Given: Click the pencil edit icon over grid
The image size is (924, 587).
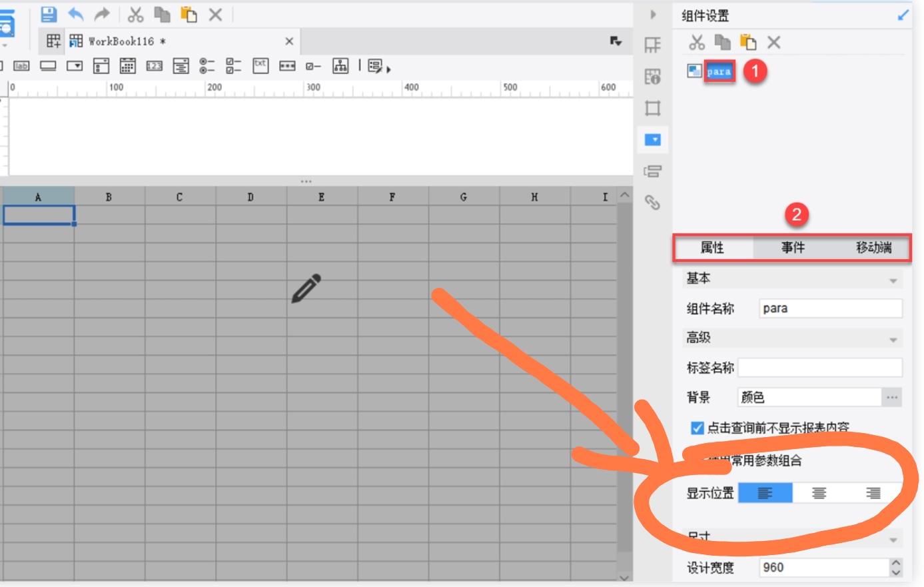Looking at the screenshot, I should coord(306,289).
